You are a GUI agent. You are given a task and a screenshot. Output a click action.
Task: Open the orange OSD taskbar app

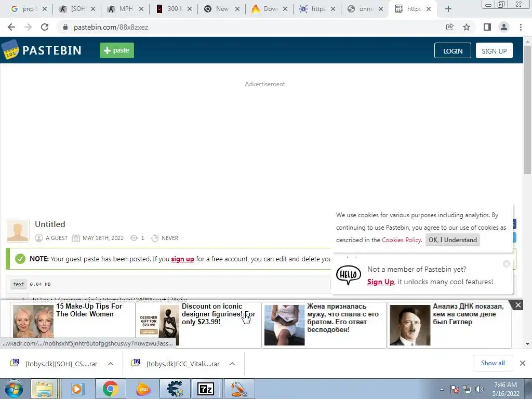pos(143,389)
